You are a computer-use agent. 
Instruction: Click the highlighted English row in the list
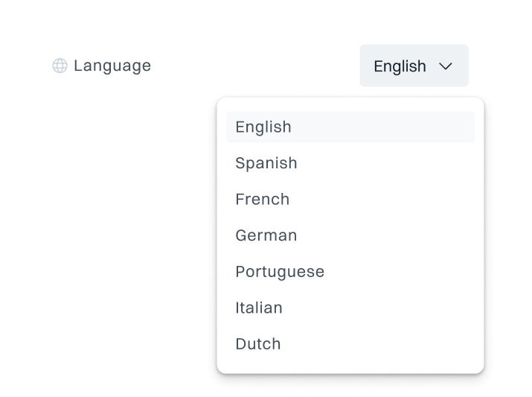tap(350, 127)
